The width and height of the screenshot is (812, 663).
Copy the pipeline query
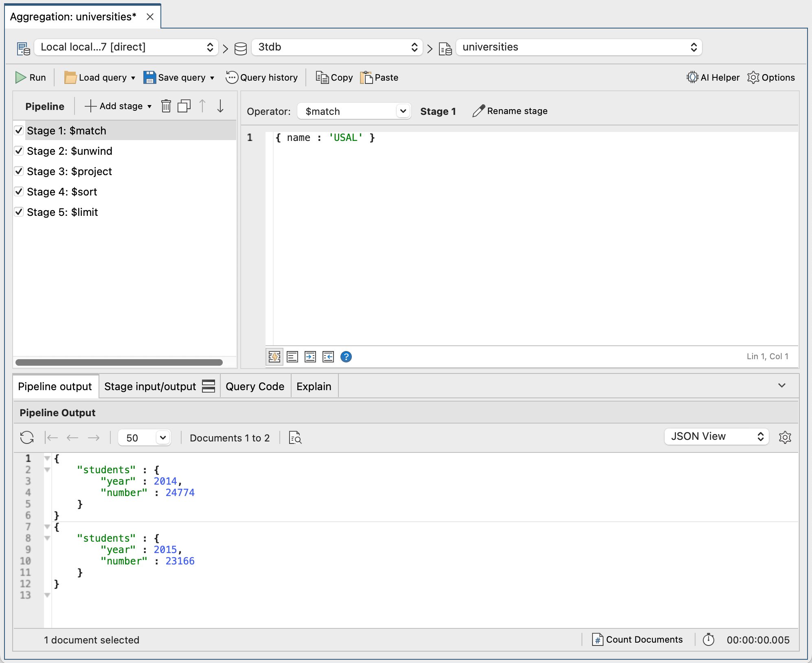click(334, 77)
